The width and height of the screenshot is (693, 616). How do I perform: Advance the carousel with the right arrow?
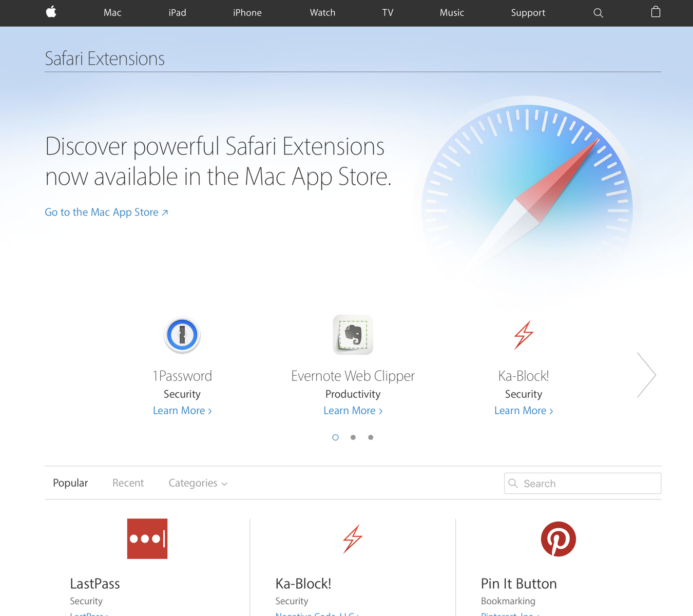(646, 375)
